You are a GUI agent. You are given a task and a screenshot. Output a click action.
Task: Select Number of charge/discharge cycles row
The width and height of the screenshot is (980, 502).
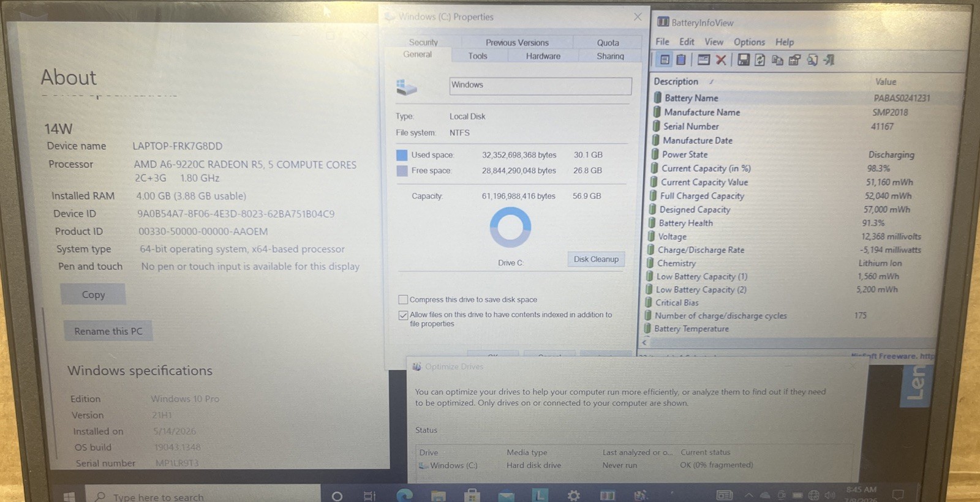click(x=790, y=316)
